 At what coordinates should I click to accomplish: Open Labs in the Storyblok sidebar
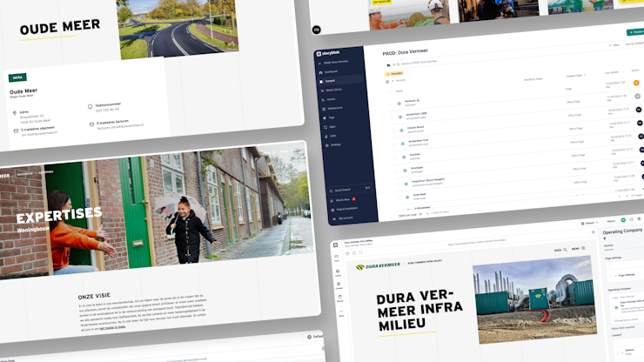click(x=331, y=136)
